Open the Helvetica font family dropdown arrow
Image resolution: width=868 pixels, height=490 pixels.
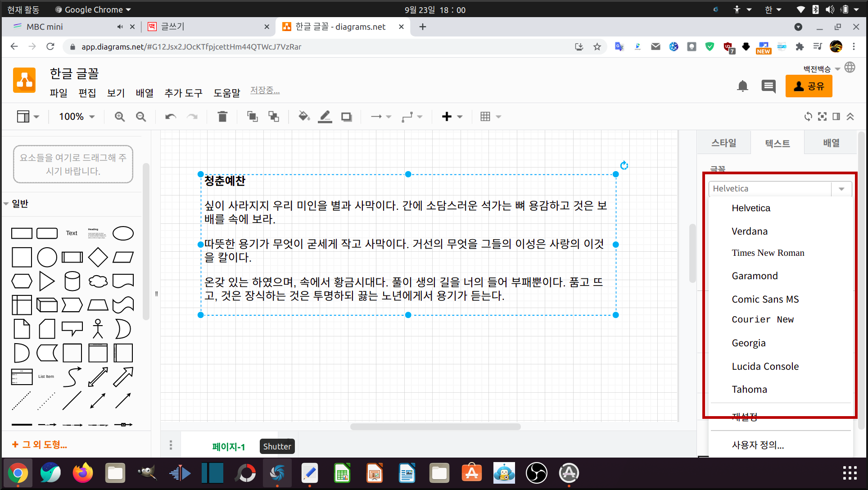tap(841, 189)
